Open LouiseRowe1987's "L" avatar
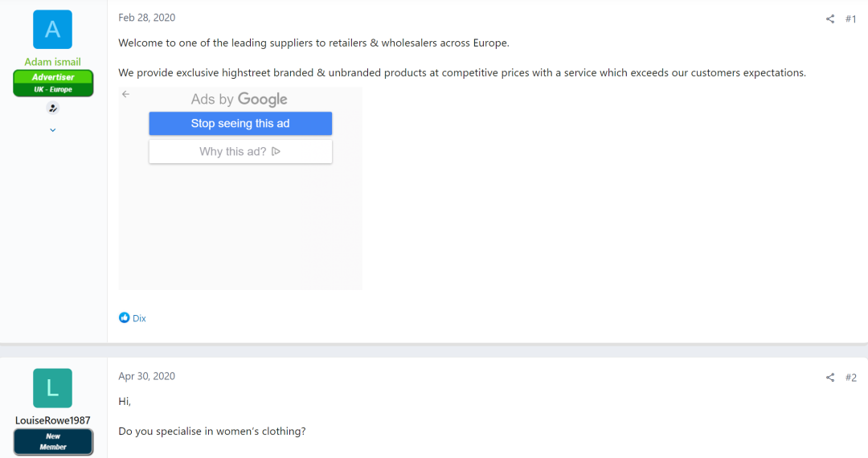This screenshot has height=458, width=868. click(x=53, y=388)
